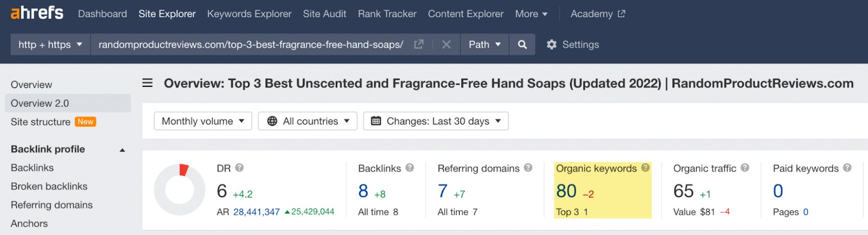Open Changes: Last 30 days dropdown
Screen dimensions: 868x235
(436, 121)
